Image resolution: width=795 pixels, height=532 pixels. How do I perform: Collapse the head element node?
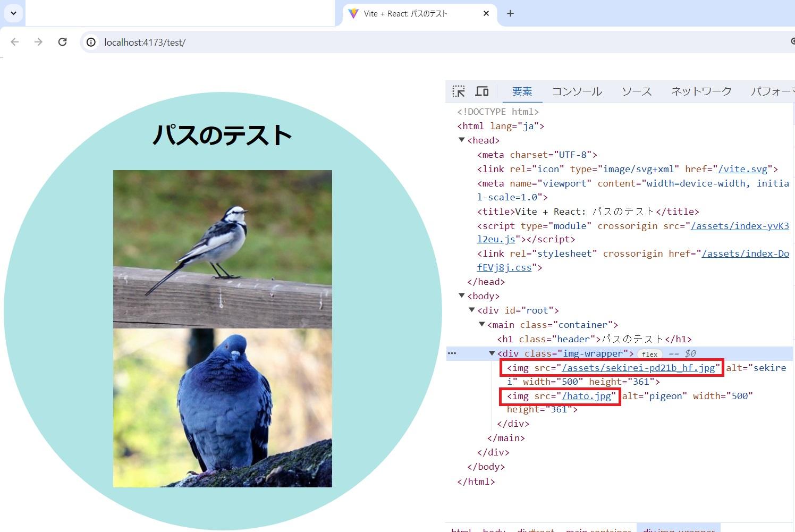tap(461, 140)
